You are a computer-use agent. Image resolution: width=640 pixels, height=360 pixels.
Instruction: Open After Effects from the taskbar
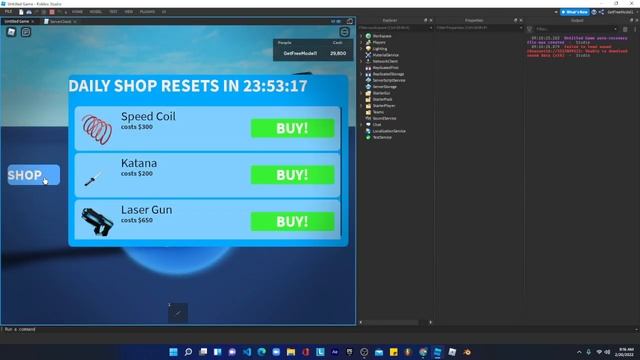[x=335, y=352]
